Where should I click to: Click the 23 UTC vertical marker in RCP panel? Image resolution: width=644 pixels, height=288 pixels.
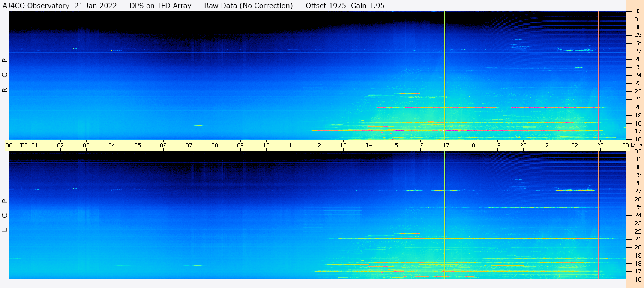click(x=599, y=75)
